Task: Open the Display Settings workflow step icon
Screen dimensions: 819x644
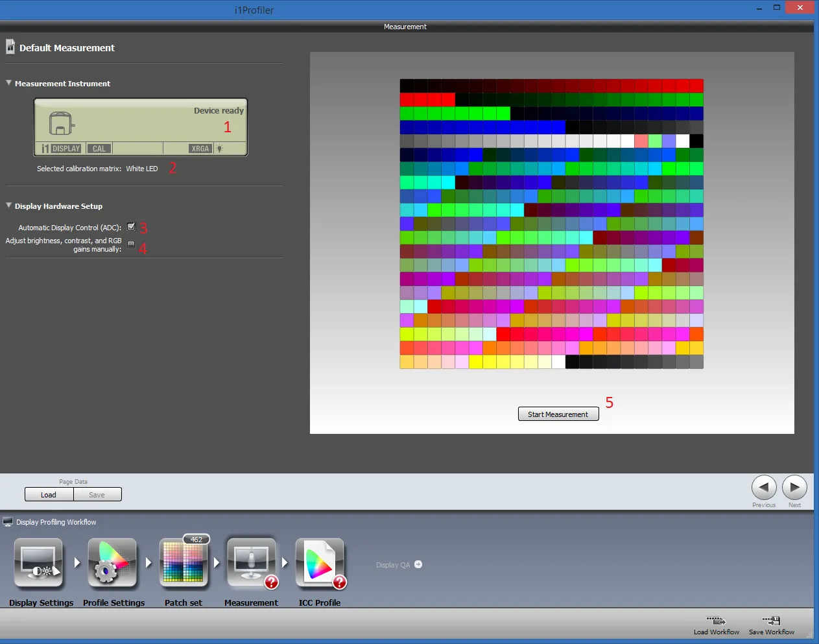Action: (x=39, y=564)
